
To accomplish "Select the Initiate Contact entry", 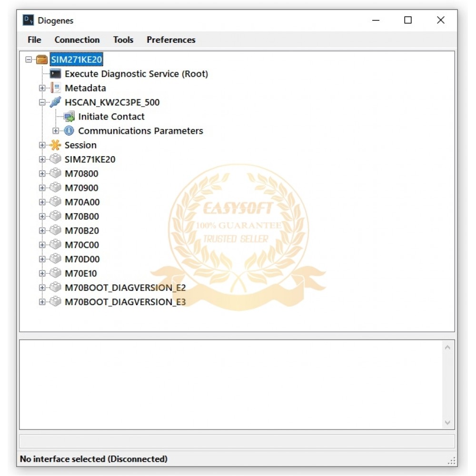I will point(111,117).
